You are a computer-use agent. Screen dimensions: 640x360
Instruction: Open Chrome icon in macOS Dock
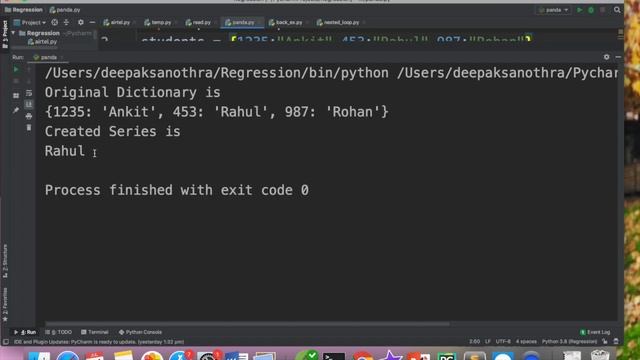pyautogui.click(x=362, y=356)
